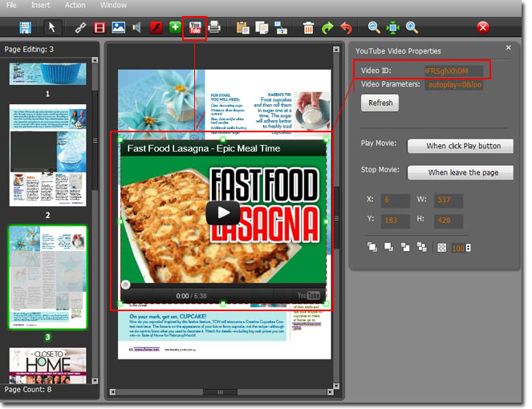Click the Refresh button
This screenshot has width=532, height=409.
pyautogui.click(x=380, y=103)
